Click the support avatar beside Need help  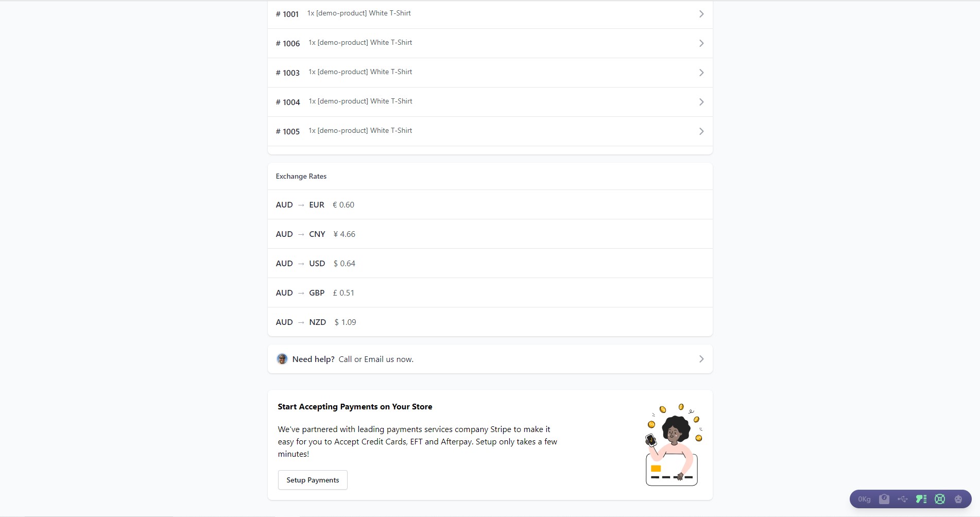coord(282,359)
